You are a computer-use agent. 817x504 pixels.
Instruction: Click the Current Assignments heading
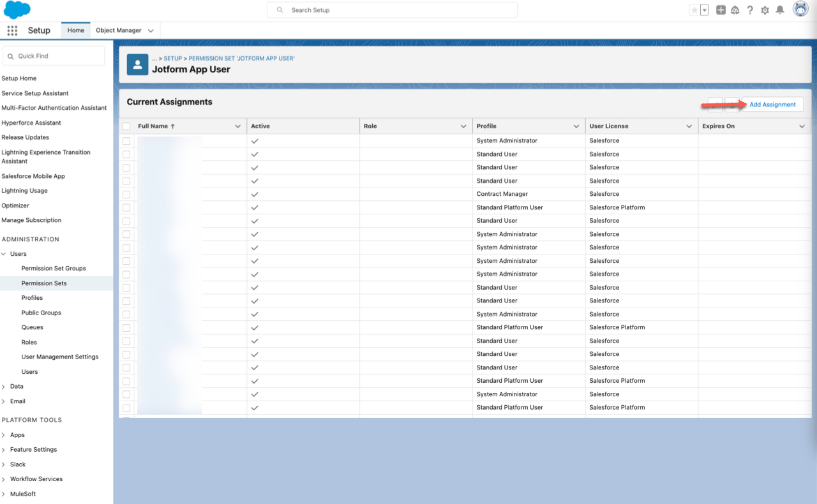[169, 102]
